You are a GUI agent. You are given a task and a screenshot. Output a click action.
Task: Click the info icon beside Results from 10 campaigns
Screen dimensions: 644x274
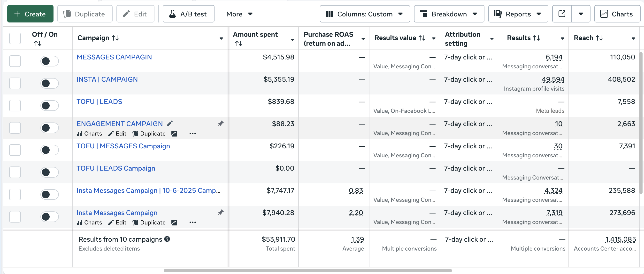(x=167, y=239)
